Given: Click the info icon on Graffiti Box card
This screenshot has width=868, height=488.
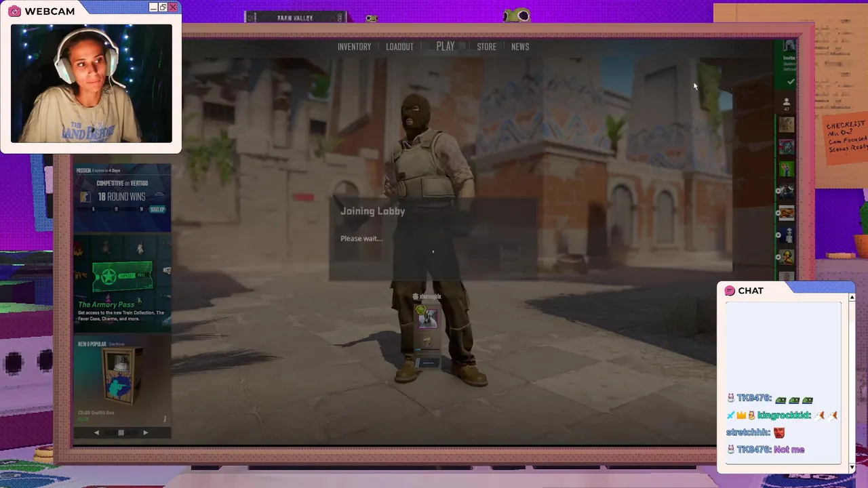Looking at the screenshot, I should [x=164, y=420].
